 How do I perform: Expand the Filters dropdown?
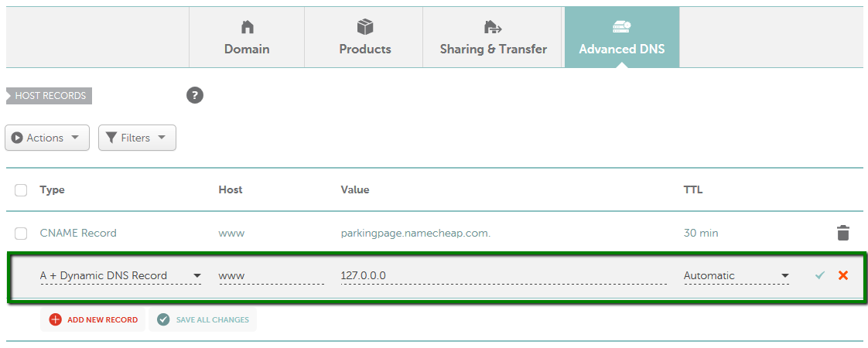tap(137, 138)
